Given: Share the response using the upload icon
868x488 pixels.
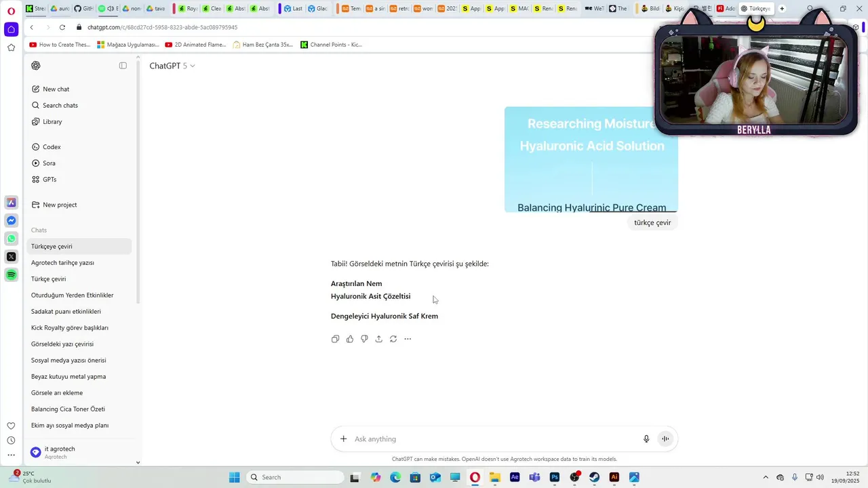Looking at the screenshot, I should click(x=378, y=339).
